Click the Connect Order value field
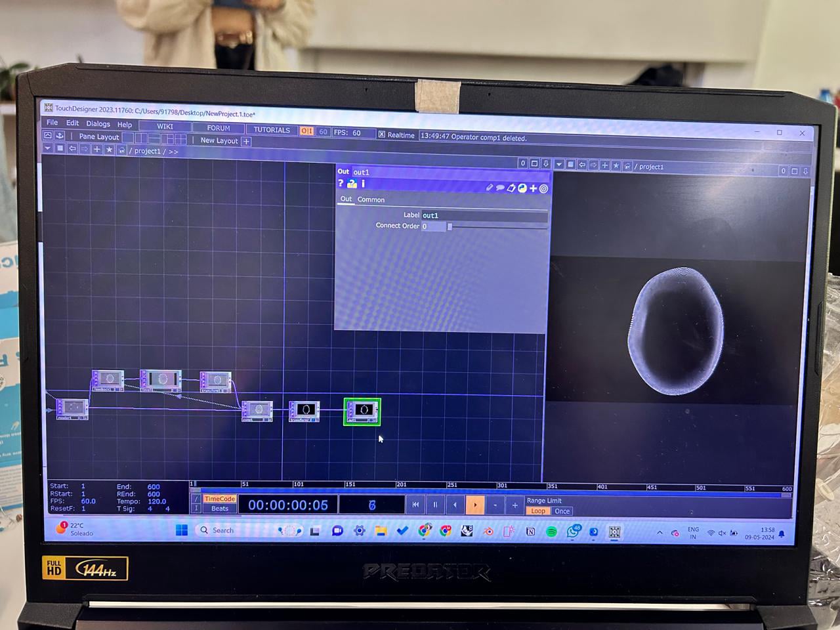Screen dimensions: 840x630 pos(433,226)
